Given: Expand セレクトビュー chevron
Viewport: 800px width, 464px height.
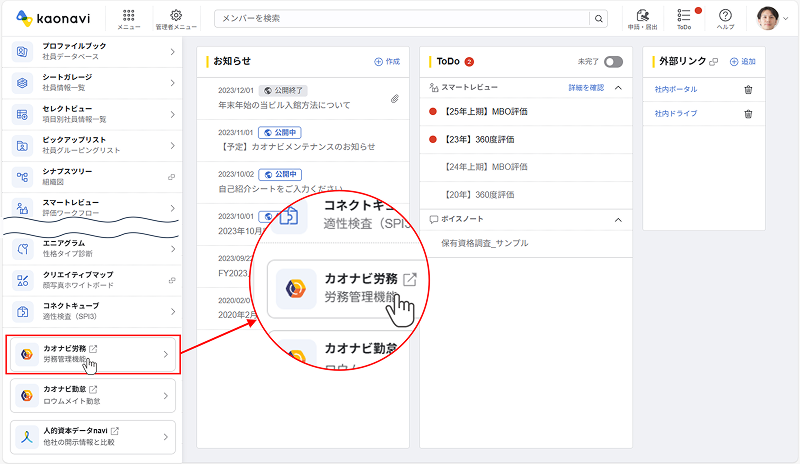Looking at the screenshot, I should tap(172, 114).
